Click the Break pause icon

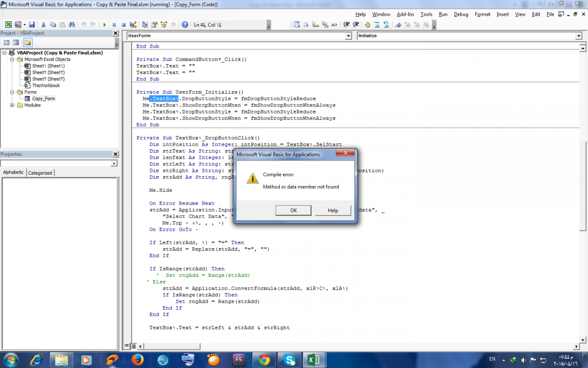(114, 24)
